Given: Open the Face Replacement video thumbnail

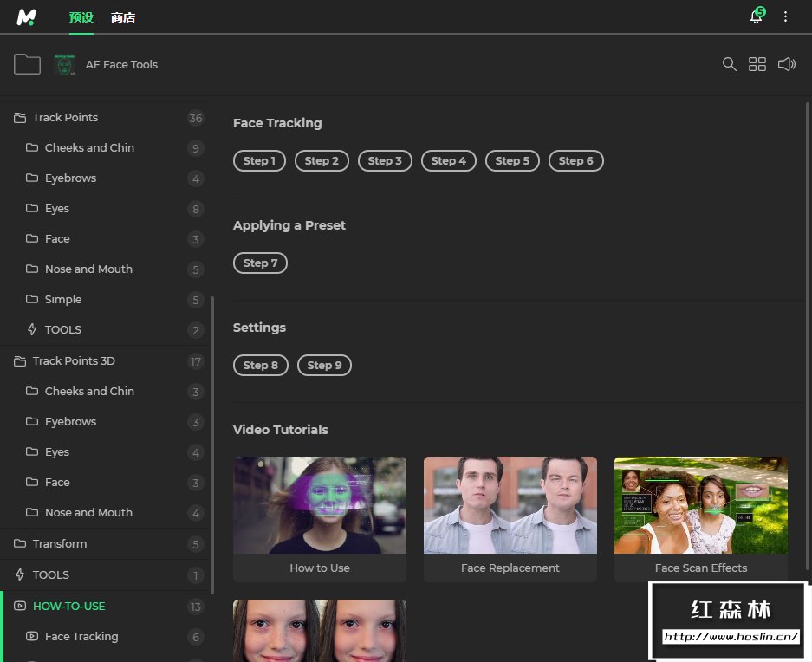Looking at the screenshot, I should click(510, 505).
